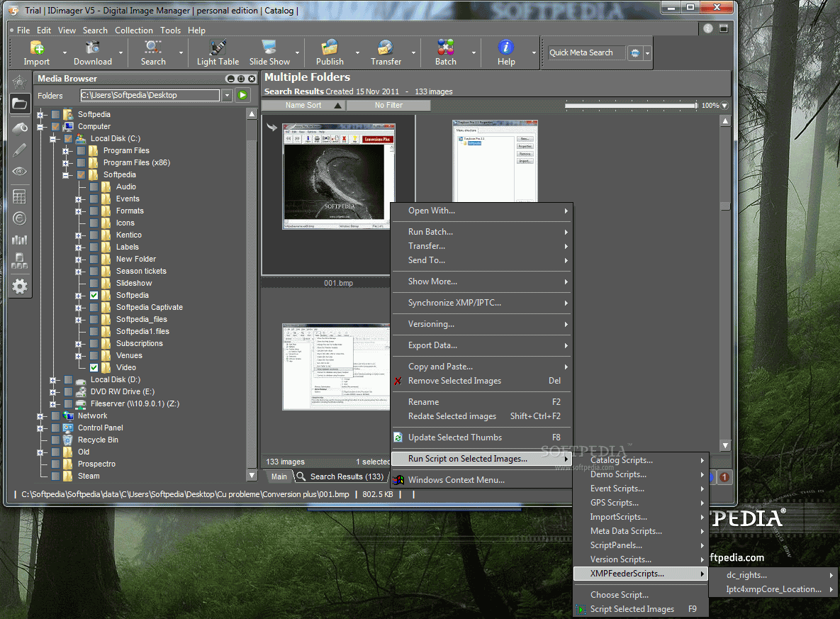Toggle the Computer checkbox
The width and height of the screenshot is (840, 619).
55,126
